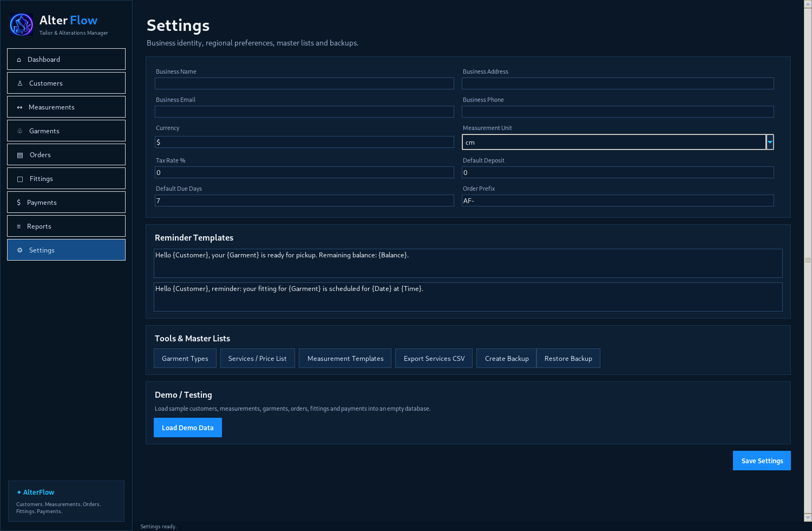Navigate to the Reports section
This screenshot has width=812, height=531.
[x=66, y=226]
